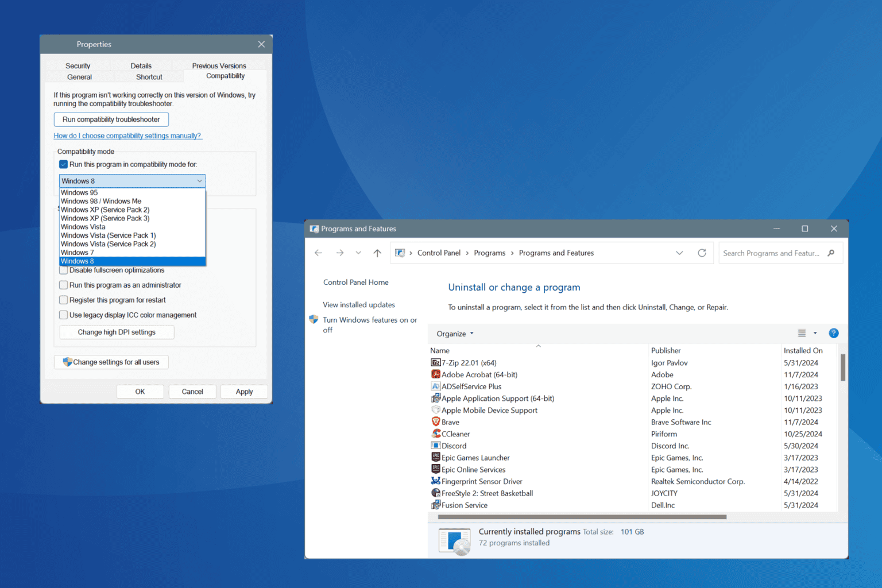Switch to the Previous Versions tab

click(x=219, y=65)
